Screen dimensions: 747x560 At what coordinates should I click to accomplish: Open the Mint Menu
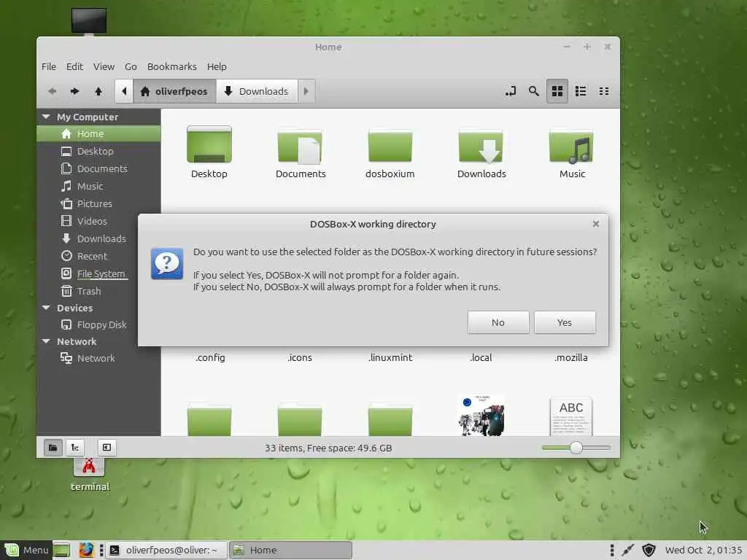pyautogui.click(x=26, y=551)
